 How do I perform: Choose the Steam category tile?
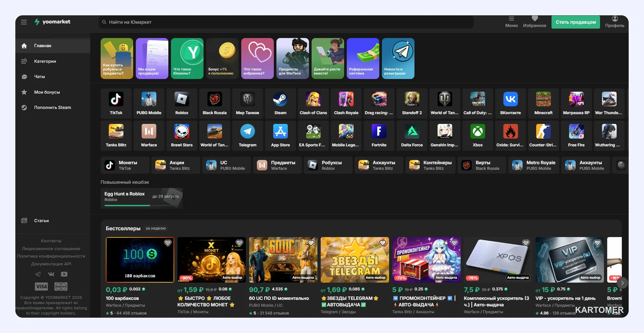coord(280,103)
